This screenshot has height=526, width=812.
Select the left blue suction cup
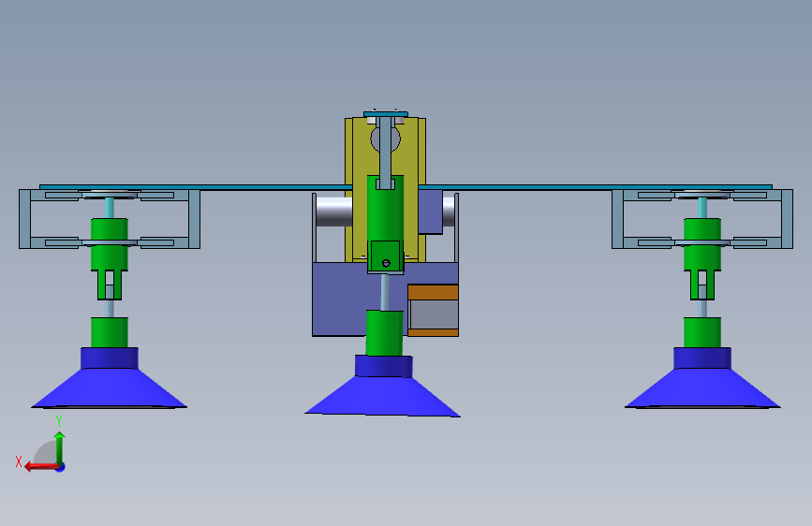click(109, 378)
